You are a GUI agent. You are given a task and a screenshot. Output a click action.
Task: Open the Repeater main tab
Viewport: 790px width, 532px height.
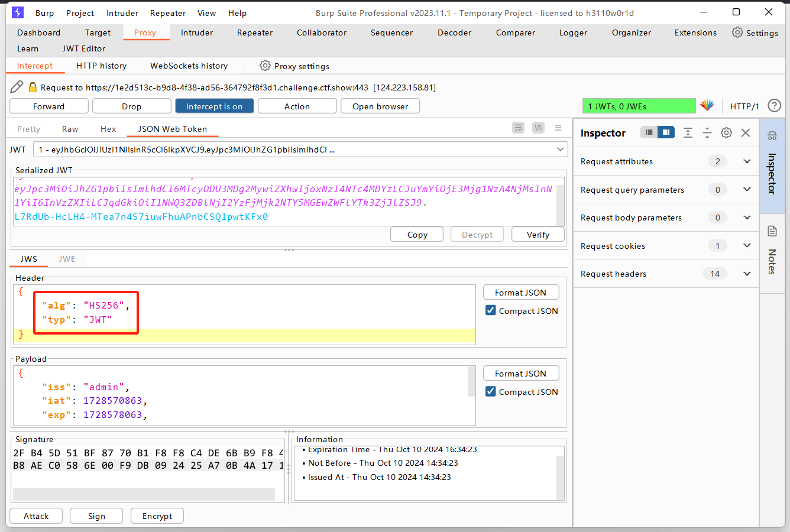click(254, 33)
